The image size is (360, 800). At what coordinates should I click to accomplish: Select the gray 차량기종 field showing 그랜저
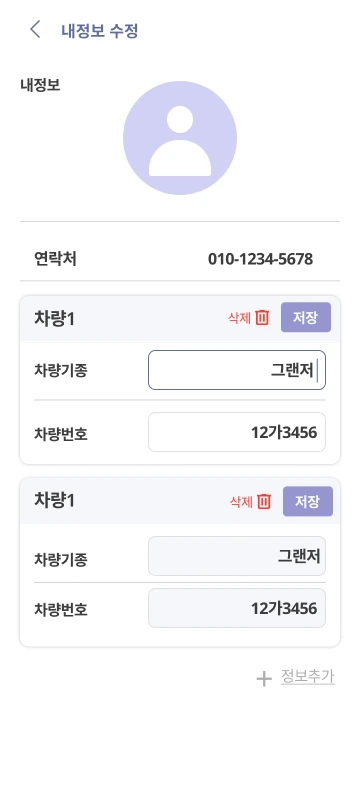point(237,556)
